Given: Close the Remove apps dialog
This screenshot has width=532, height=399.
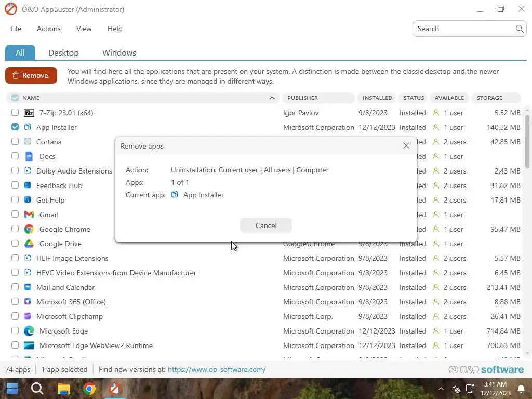Looking at the screenshot, I should [406, 145].
